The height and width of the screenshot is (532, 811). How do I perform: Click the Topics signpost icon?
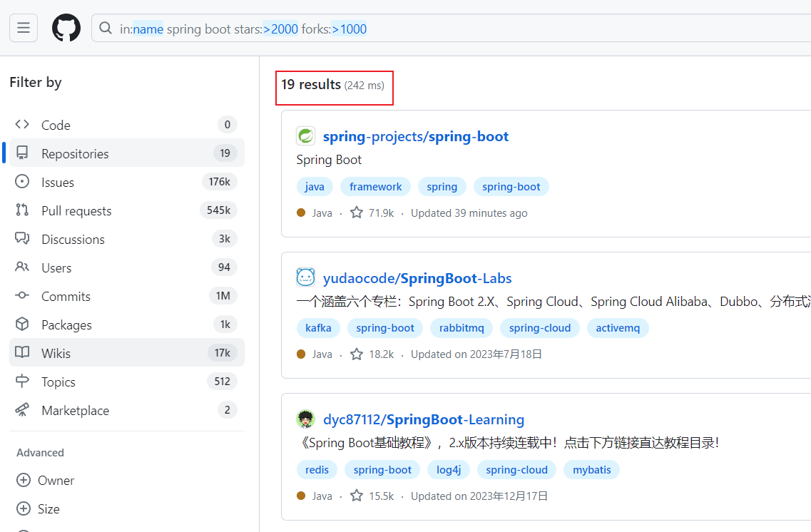[22, 381]
